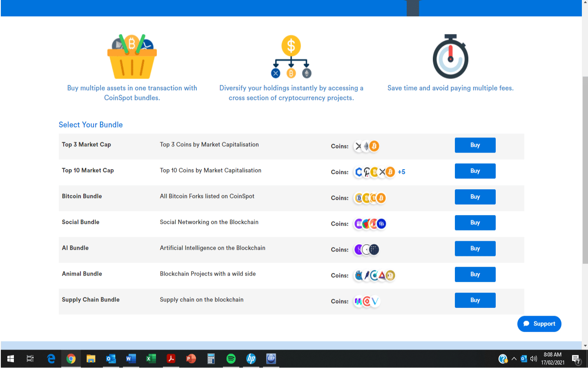Click the Supply Chain Bundle coin icons

(x=367, y=301)
